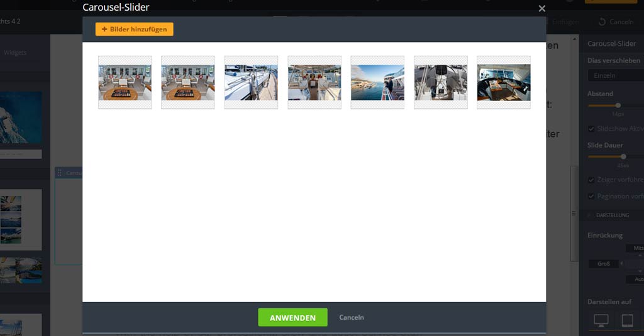This screenshot has width=644, height=336.
Task: Click the Canceln link in dialog footer
Action: click(x=351, y=317)
